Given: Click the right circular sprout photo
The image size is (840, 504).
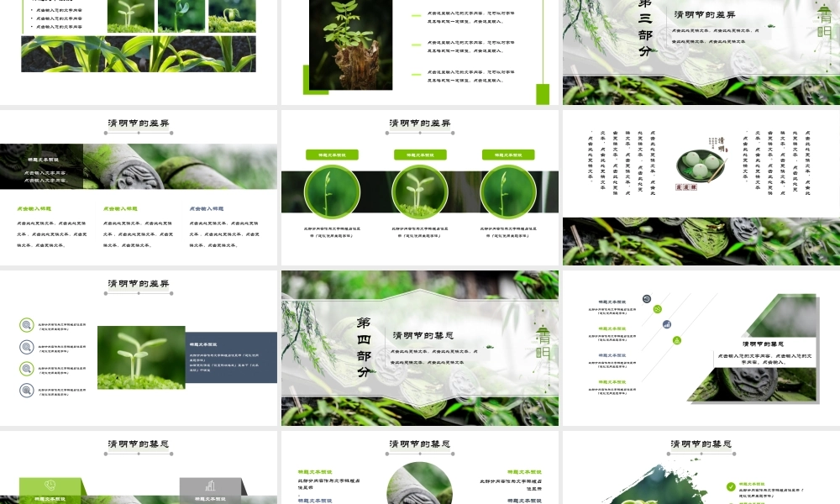Looking at the screenshot, I should (508, 192).
